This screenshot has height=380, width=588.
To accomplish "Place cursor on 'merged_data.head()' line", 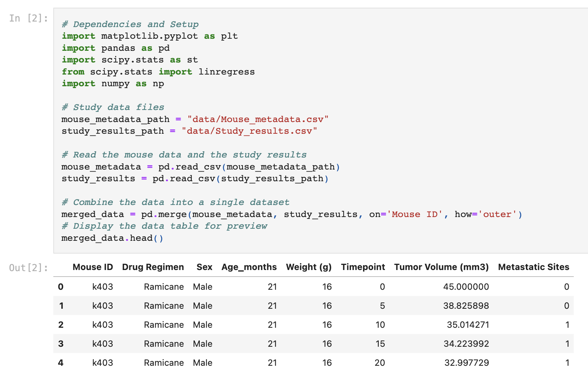I will [x=112, y=238].
